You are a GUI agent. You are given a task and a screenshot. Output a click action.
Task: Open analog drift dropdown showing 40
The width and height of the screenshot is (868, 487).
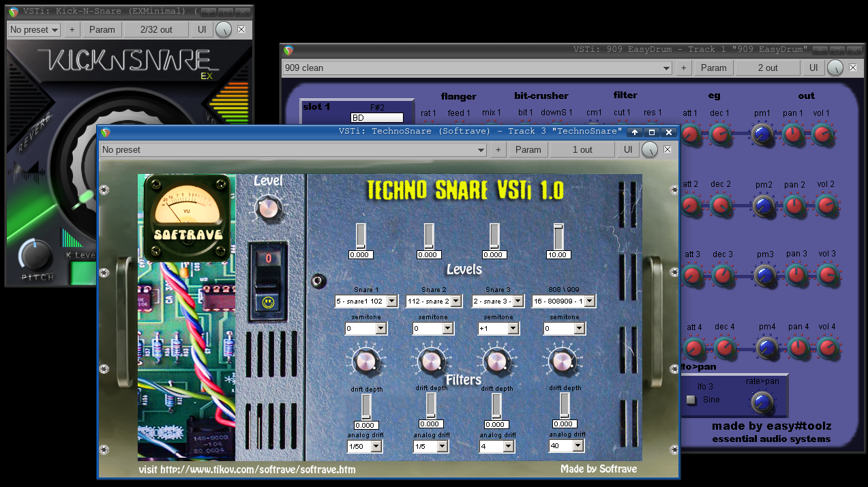click(x=566, y=446)
